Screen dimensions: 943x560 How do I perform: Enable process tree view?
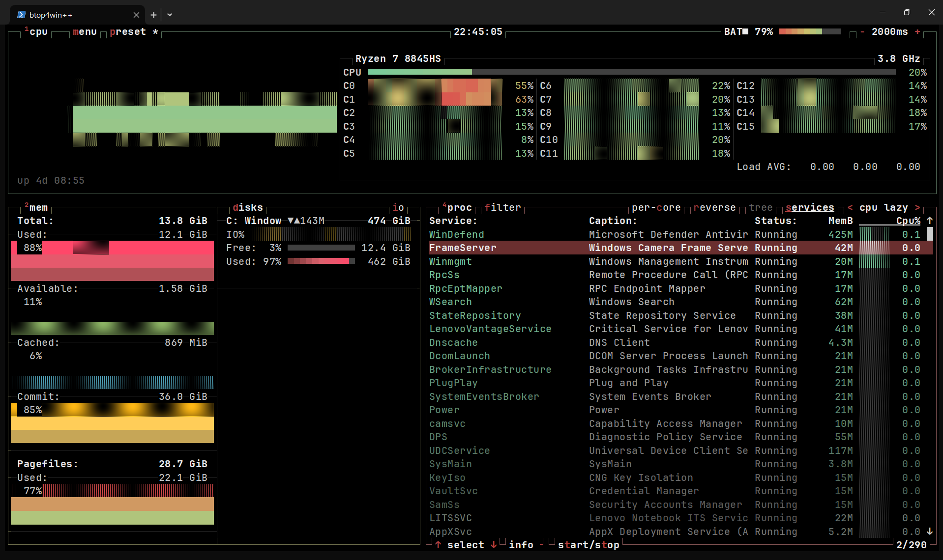click(761, 207)
